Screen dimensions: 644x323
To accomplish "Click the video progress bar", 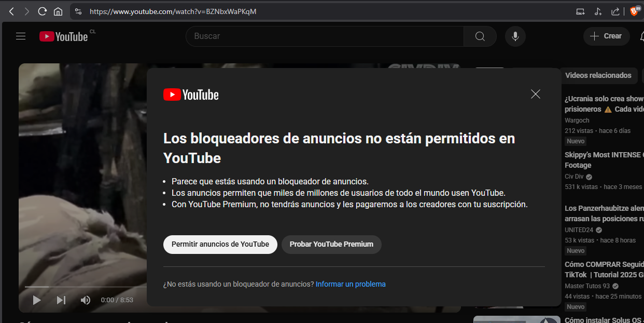I will coord(86,287).
